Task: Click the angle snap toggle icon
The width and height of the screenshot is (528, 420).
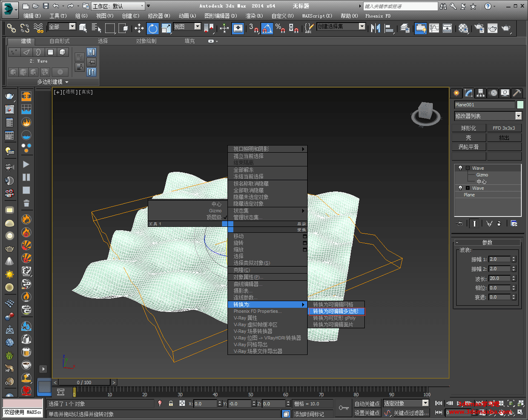Action: coord(267,29)
